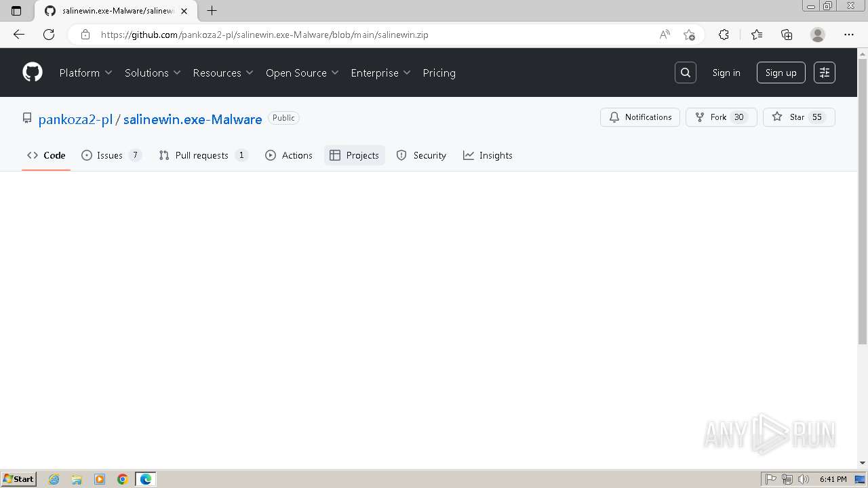Image resolution: width=868 pixels, height=488 pixels.
Task: Click the repository book icon beside pankoza2-pl
Action: [27, 118]
